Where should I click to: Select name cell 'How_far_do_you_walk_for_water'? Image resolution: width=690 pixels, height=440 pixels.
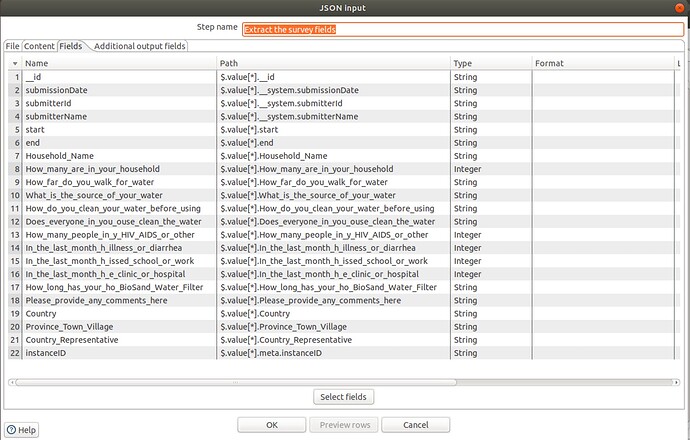pyautogui.click(x=119, y=182)
